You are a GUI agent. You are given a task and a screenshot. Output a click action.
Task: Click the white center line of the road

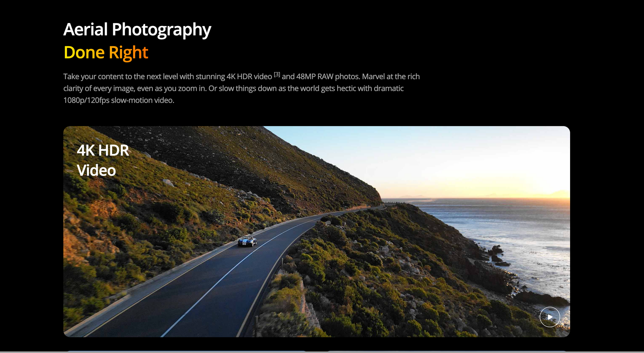tap(220, 277)
